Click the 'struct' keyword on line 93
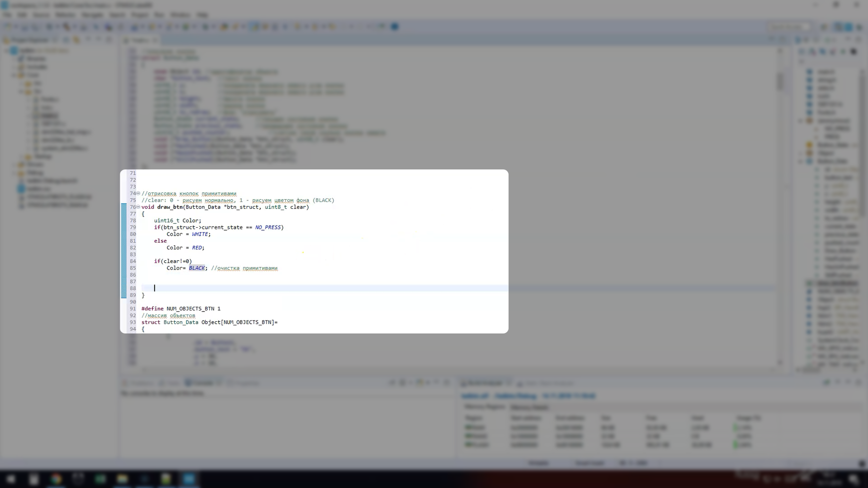 click(x=151, y=322)
